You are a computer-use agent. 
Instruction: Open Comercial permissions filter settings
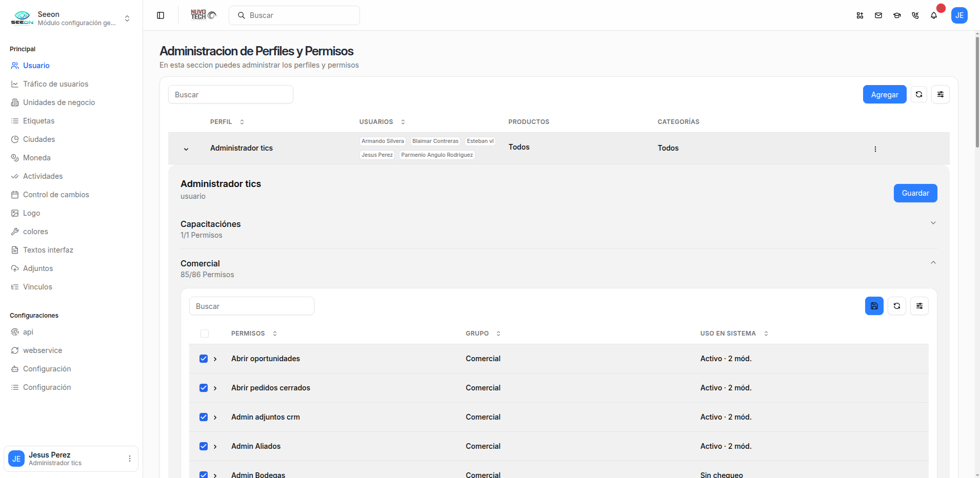[919, 306]
